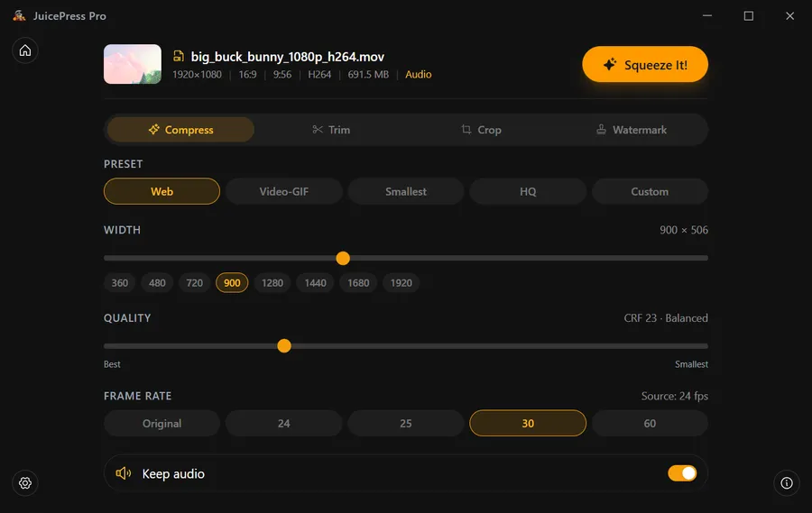Click the speaker icon beside Keep audio

click(x=124, y=473)
